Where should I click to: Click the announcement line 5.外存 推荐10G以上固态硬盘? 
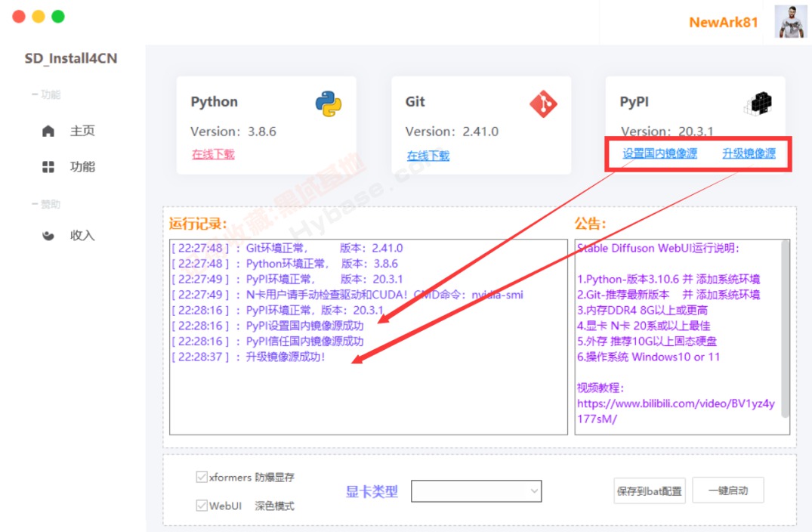point(647,342)
